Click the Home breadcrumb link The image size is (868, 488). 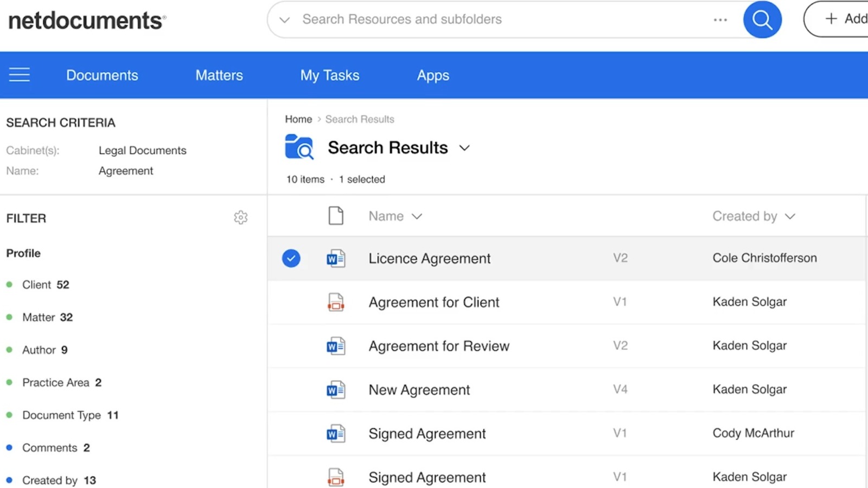298,119
